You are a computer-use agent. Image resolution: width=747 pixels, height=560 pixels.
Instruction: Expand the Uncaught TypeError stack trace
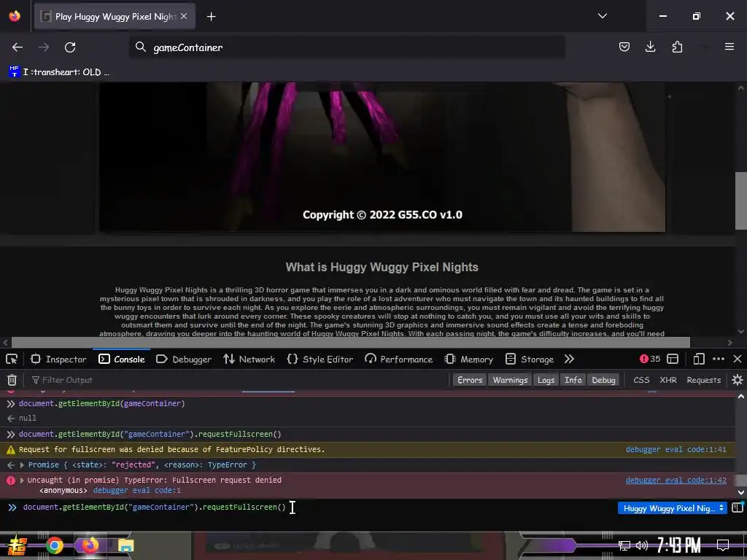point(22,480)
